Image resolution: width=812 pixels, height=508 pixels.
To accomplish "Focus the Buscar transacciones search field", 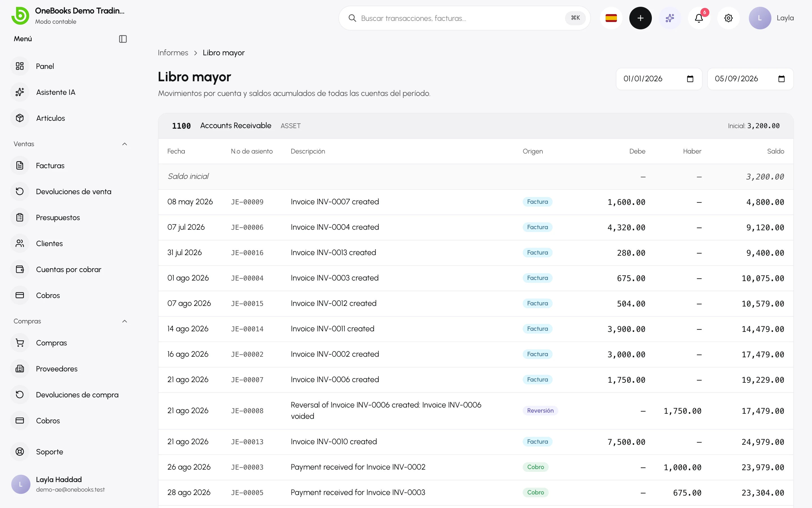I will pyautogui.click(x=464, y=18).
